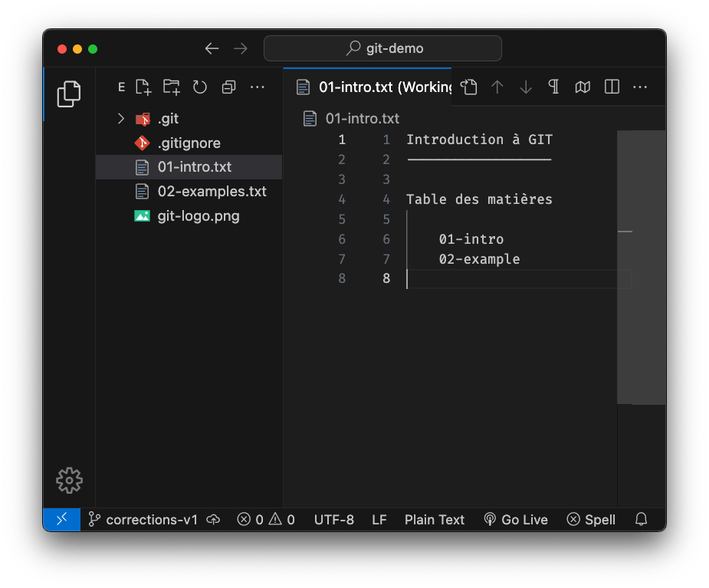Screen dimensions: 709x588
Task: Create a new folder in Explorer
Action: [x=172, y=87]
